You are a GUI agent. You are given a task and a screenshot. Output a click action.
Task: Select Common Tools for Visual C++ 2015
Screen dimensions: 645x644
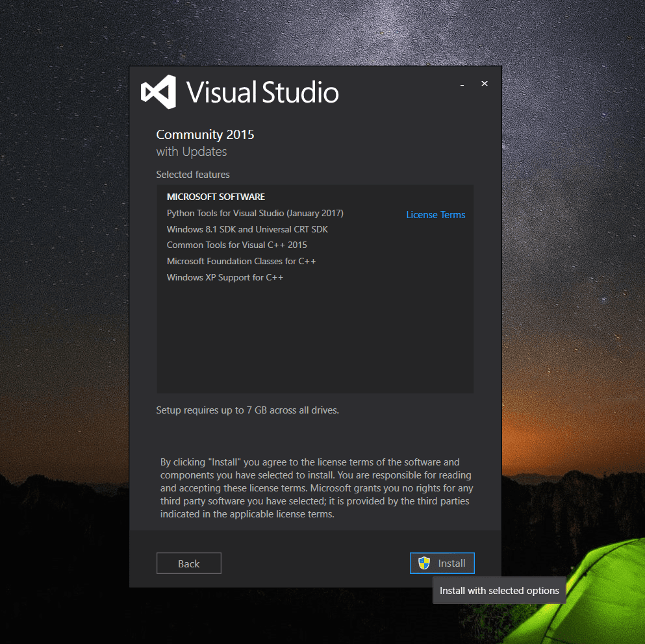[237, 245]
